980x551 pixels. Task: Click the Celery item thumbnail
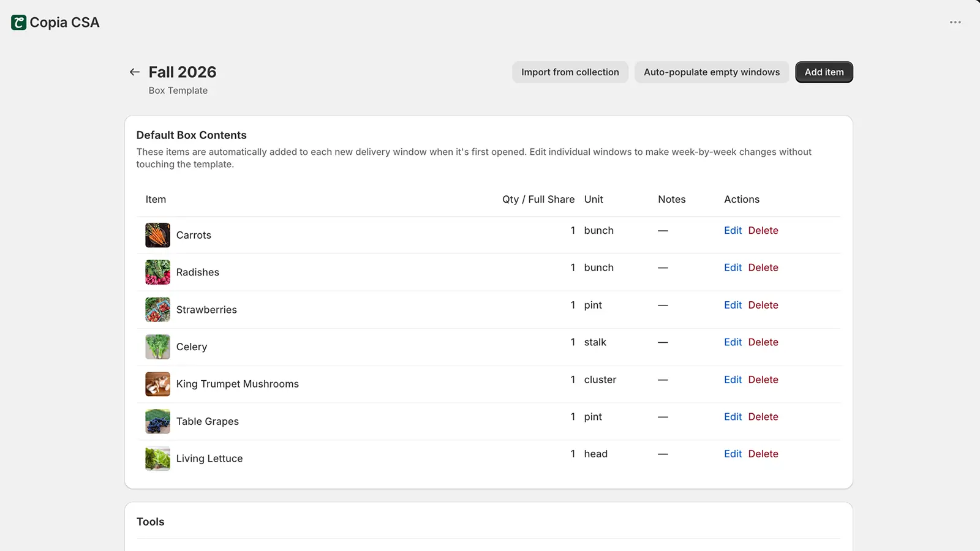(157, 347)
